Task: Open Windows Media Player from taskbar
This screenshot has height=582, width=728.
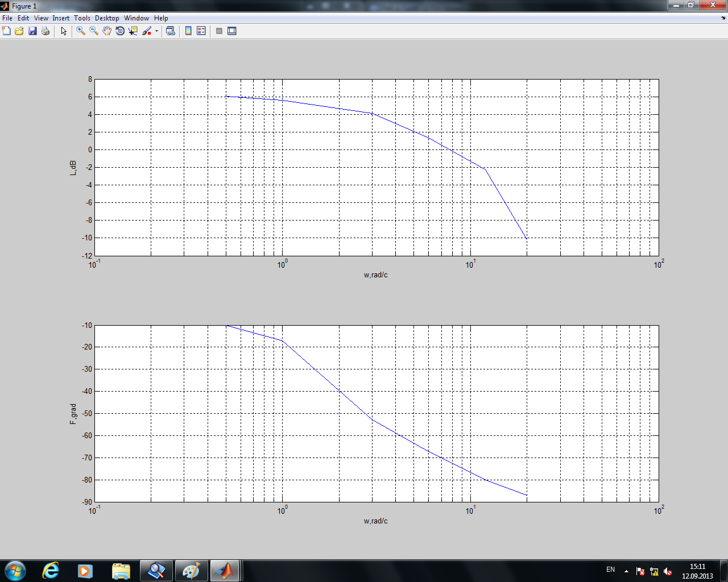Action: [x=85, y=571]
